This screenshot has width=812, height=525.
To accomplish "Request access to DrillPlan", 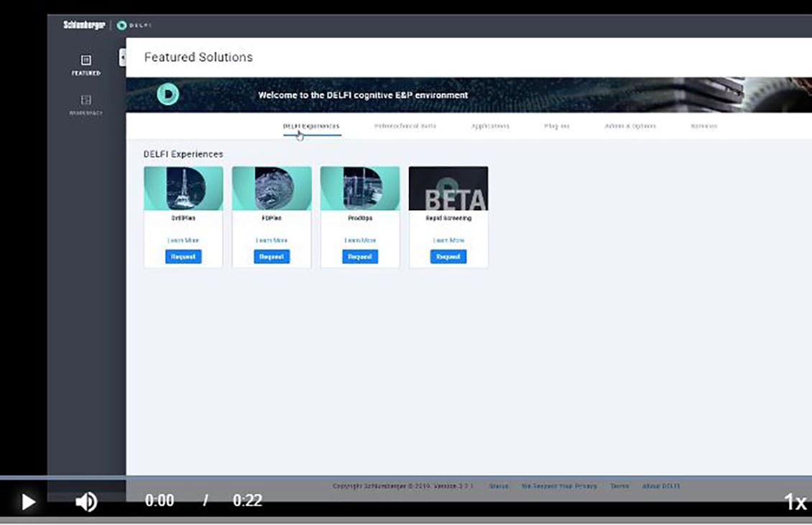I will (183, 257).
